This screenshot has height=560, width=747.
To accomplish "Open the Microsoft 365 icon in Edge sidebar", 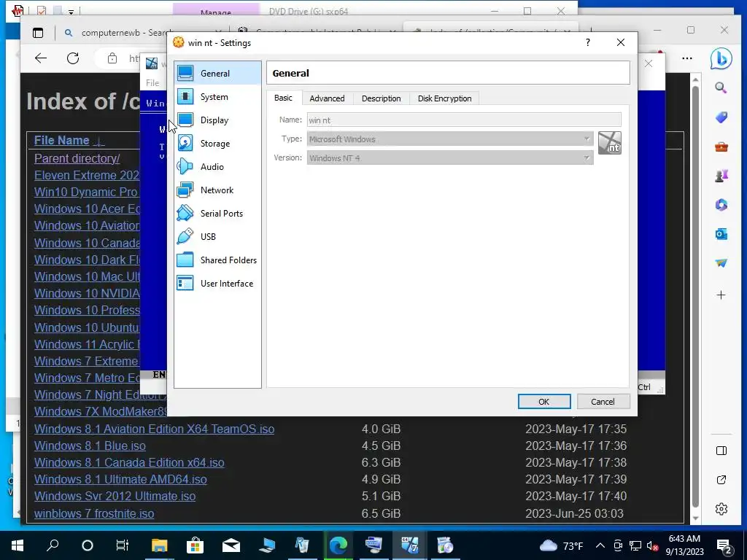I will tap(721, 205).
